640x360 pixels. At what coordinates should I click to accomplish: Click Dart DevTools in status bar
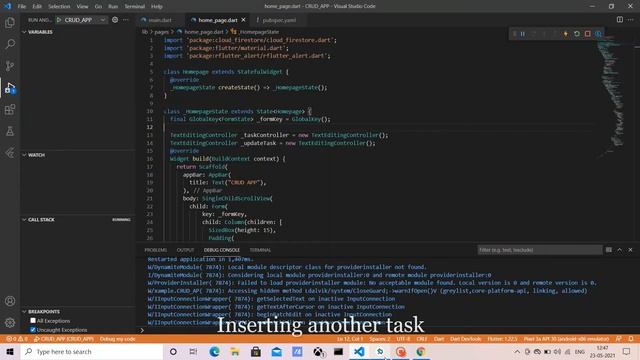tap(465, 339)
